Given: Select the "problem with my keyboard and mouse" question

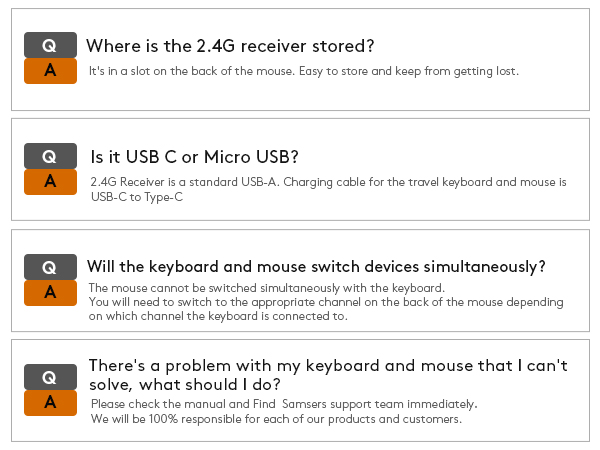Looking at the screenshot, I should point(328,375).
